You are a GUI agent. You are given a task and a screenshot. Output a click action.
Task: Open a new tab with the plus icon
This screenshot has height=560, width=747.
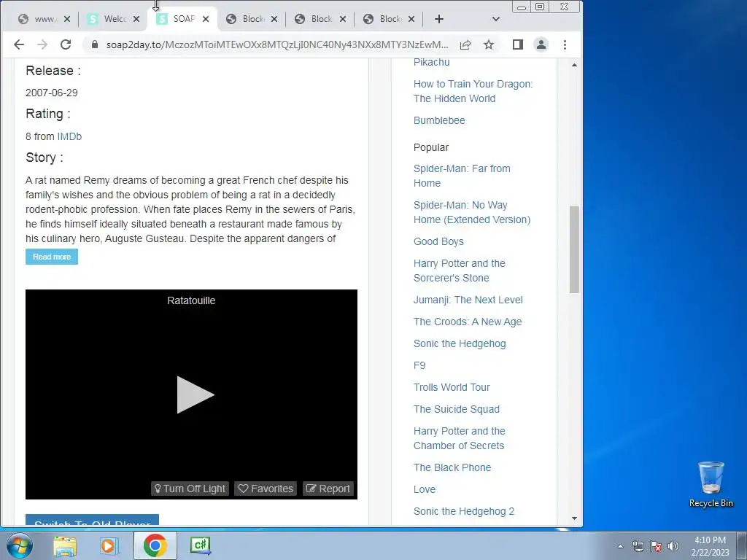pos(439,19)
